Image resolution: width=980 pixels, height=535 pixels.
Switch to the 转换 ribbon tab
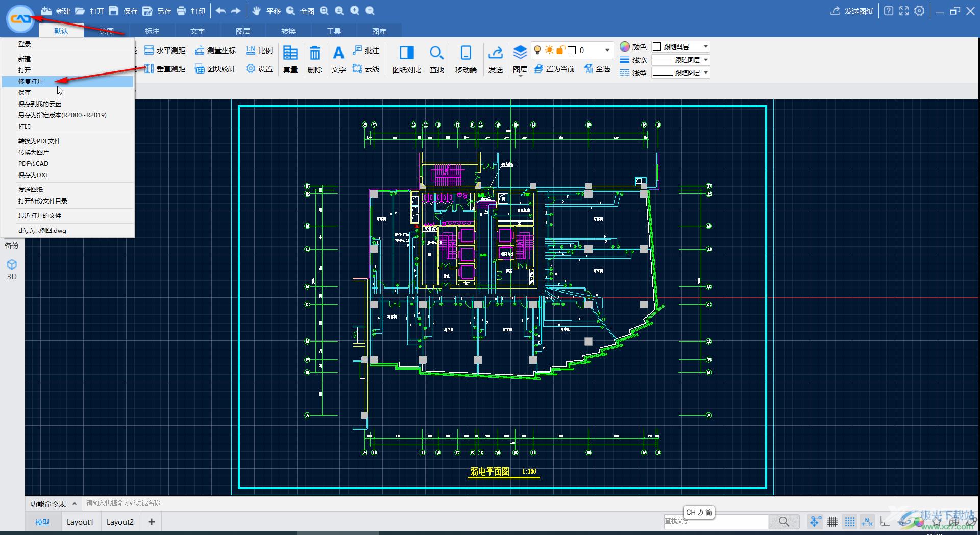click(x=288, y=31)
